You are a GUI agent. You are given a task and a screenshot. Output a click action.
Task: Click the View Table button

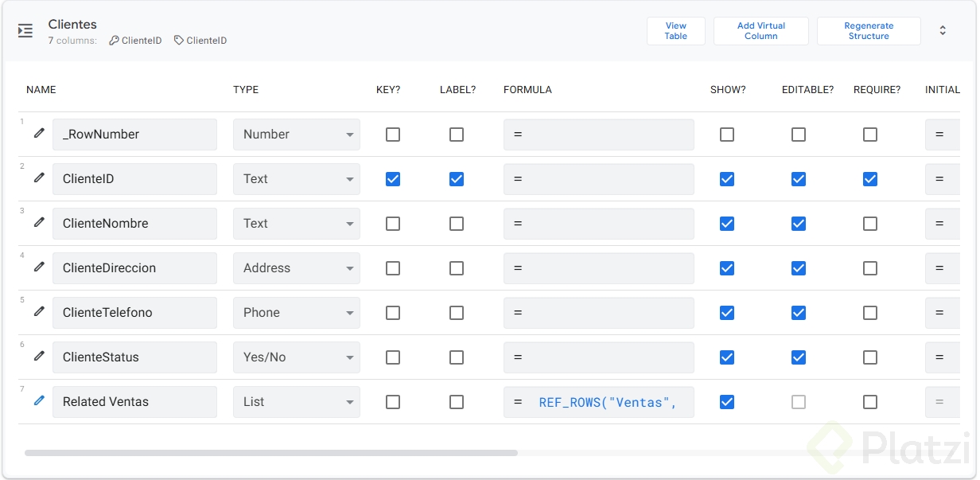(x=675, y=31)
